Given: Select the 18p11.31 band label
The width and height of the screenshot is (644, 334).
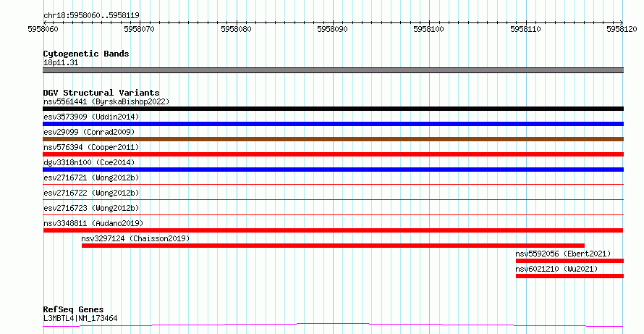Looking at the screenshot, I should pos(61,63).
